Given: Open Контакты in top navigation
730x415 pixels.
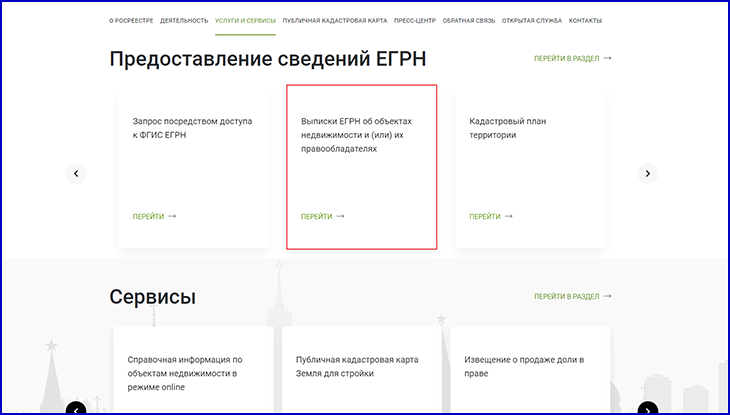Looking at the screenshot, I should (585, 20).
